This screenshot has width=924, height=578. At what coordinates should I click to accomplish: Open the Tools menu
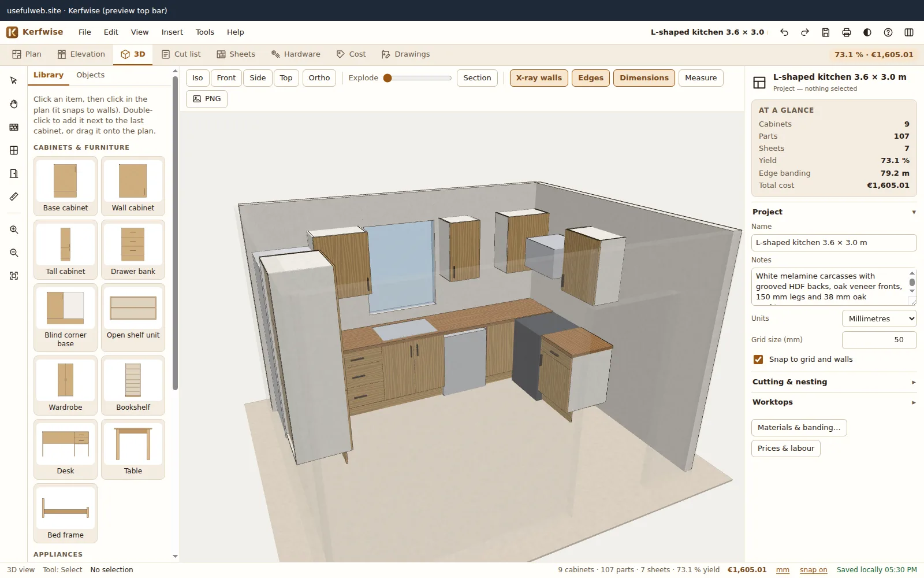[x=205, y=32]
